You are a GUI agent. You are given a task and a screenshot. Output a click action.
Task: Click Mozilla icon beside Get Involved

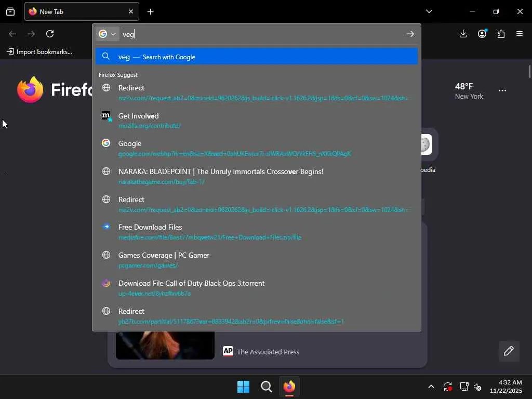tap(106, 116)
